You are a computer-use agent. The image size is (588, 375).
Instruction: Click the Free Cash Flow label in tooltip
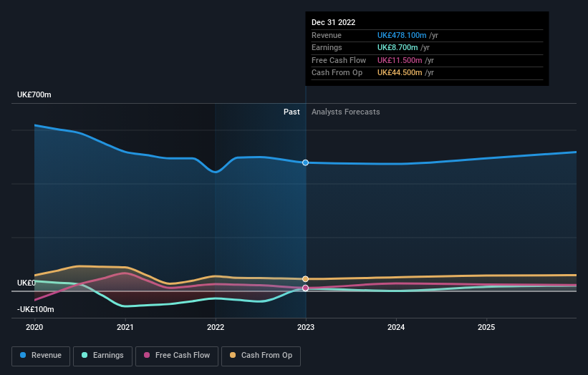(339, 60)
